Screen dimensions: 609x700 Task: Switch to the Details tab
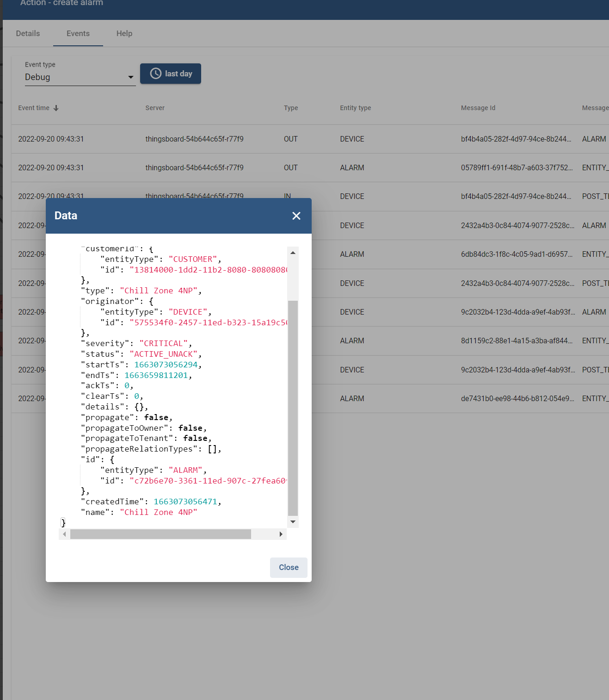[27, 33]
